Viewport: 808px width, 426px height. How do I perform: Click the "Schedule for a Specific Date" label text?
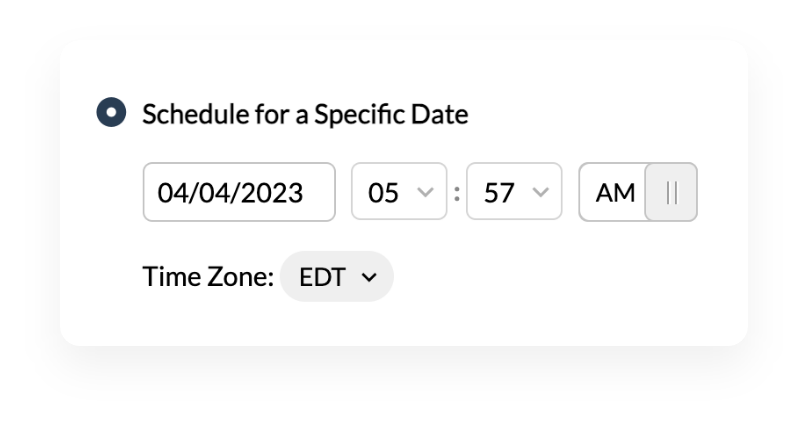[305, 114]
